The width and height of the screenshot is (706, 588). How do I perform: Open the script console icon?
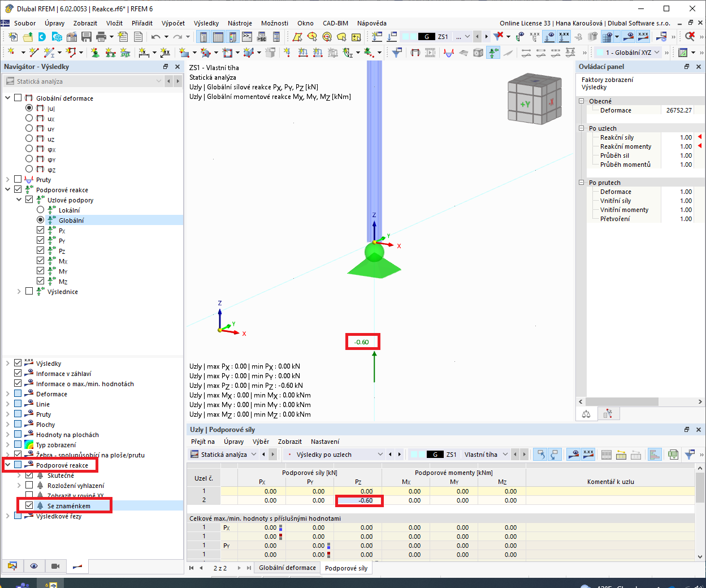click(x=247, y=37)
